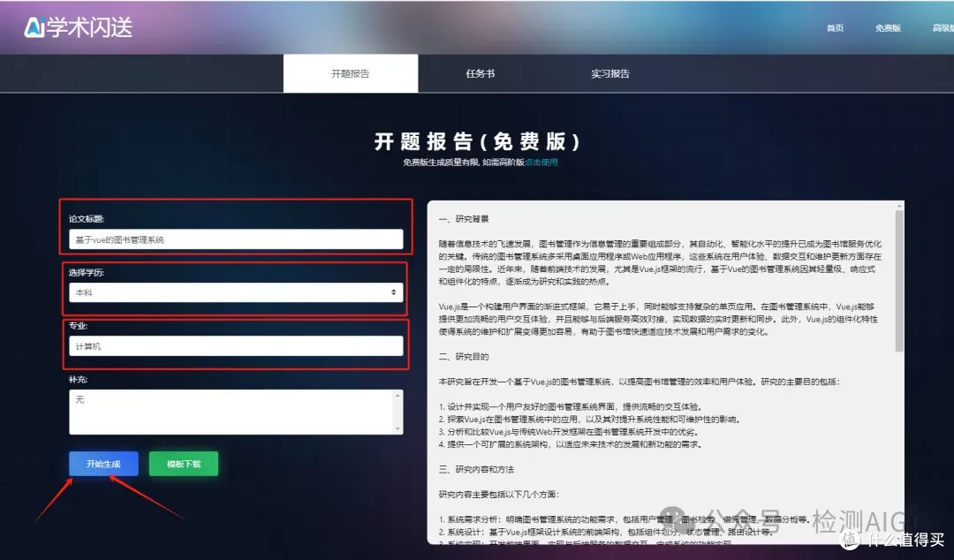954x560 pixels.
Task: Switch to the 开题报告 tab
Action: (351, 73)
